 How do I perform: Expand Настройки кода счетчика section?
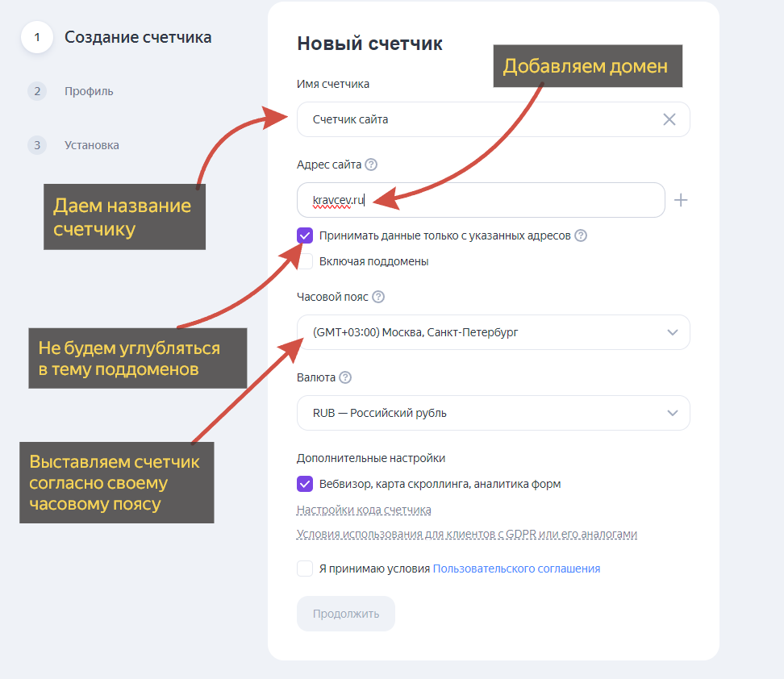tap(364, 510)
